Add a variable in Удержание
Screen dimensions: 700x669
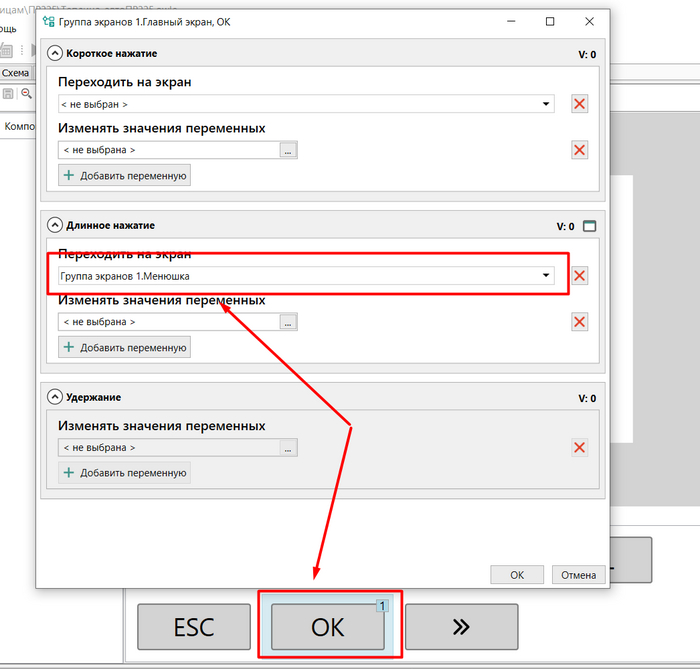pos(125,473)
